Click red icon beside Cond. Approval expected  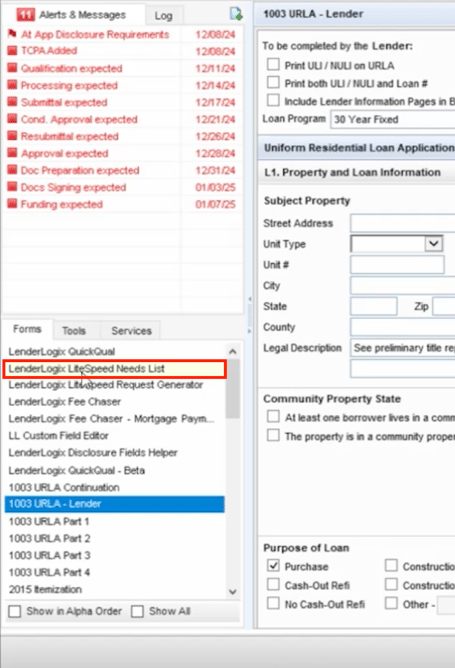12,119
